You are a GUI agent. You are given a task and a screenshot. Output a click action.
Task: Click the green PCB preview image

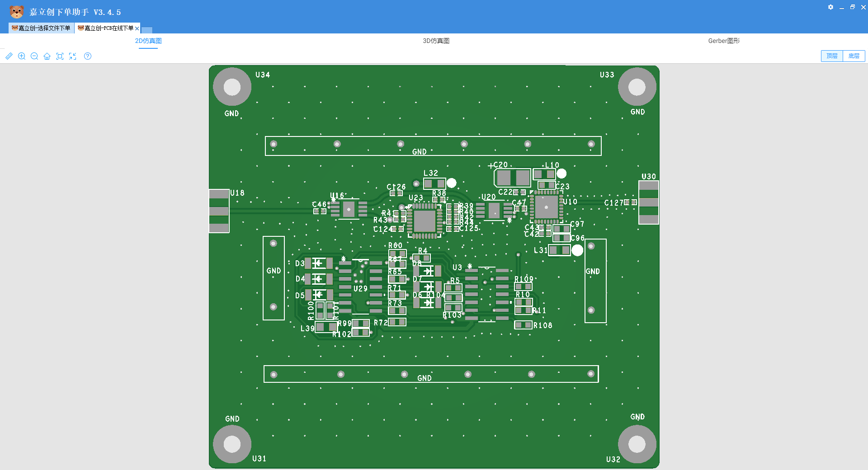click(x=434, y=267)
